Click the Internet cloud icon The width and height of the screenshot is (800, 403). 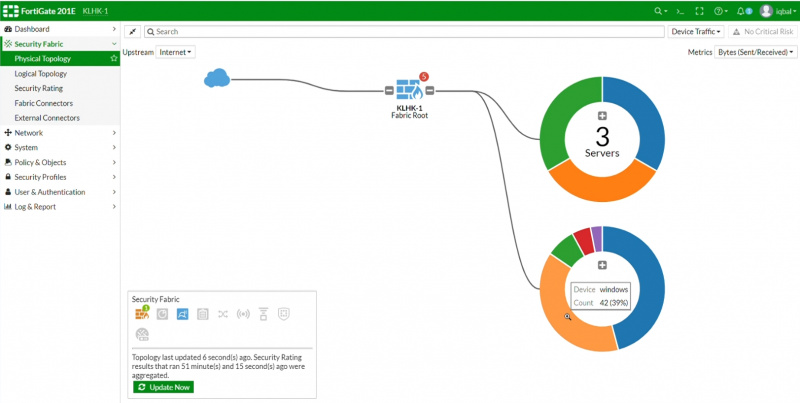tap(216, 78)
